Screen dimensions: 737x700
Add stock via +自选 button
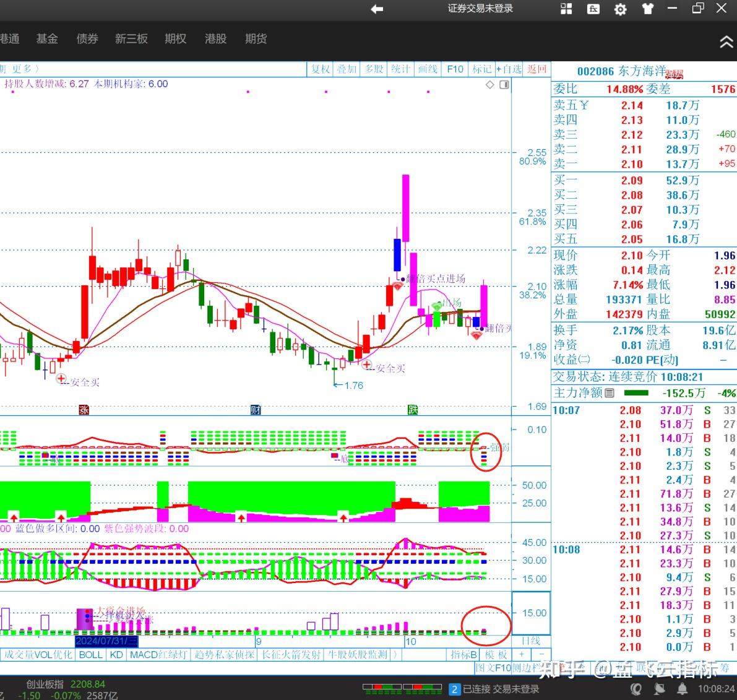(509, 69)
